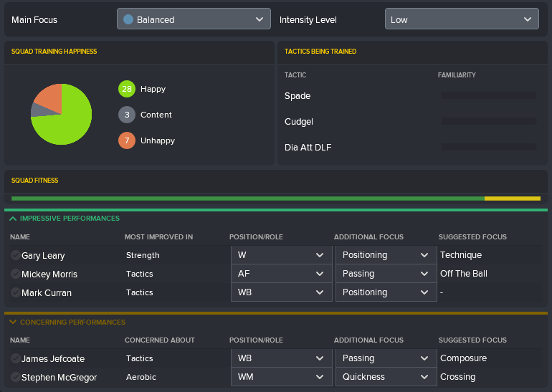Click the check icon beside Mickey Morris

coord(16,274)
